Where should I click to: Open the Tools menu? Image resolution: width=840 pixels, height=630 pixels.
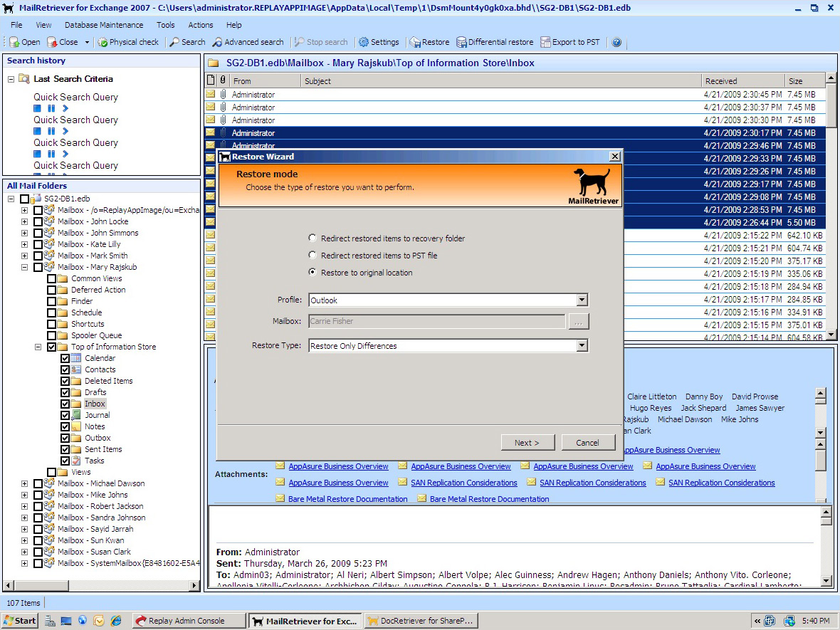[166, 25]
